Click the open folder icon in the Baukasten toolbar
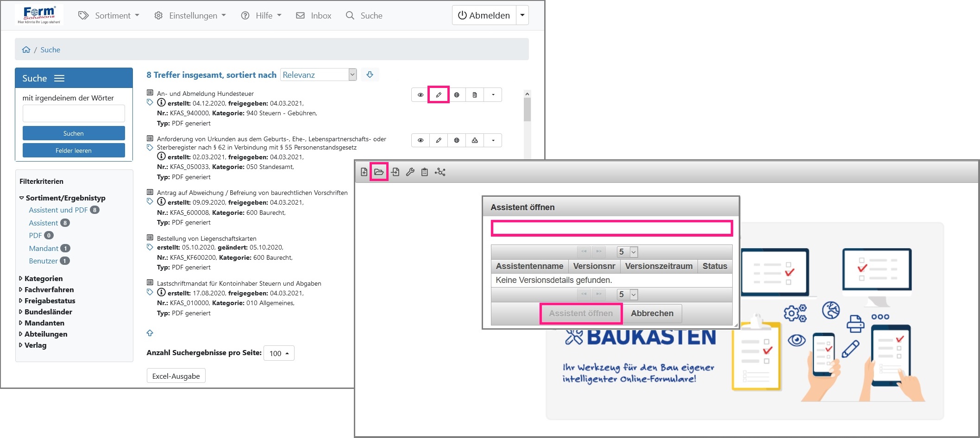Screen dimensions: 980x438 click(379, 172)
